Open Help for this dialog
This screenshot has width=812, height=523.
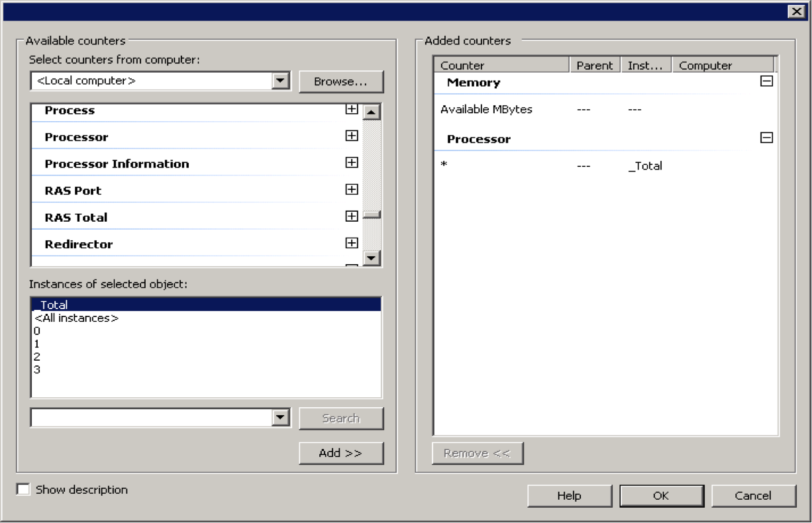point(569,495)
